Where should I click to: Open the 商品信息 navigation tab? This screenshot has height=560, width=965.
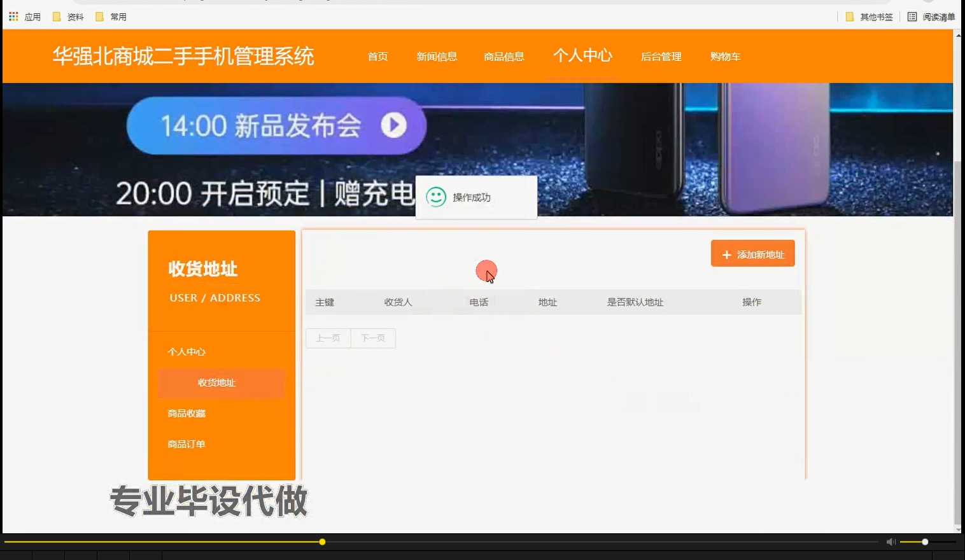tap(504, 57)
